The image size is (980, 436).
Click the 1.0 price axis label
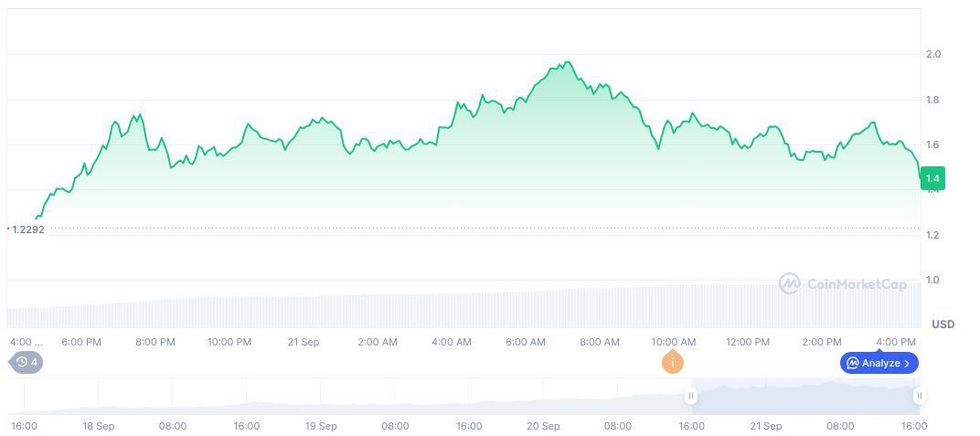point(933,280)
